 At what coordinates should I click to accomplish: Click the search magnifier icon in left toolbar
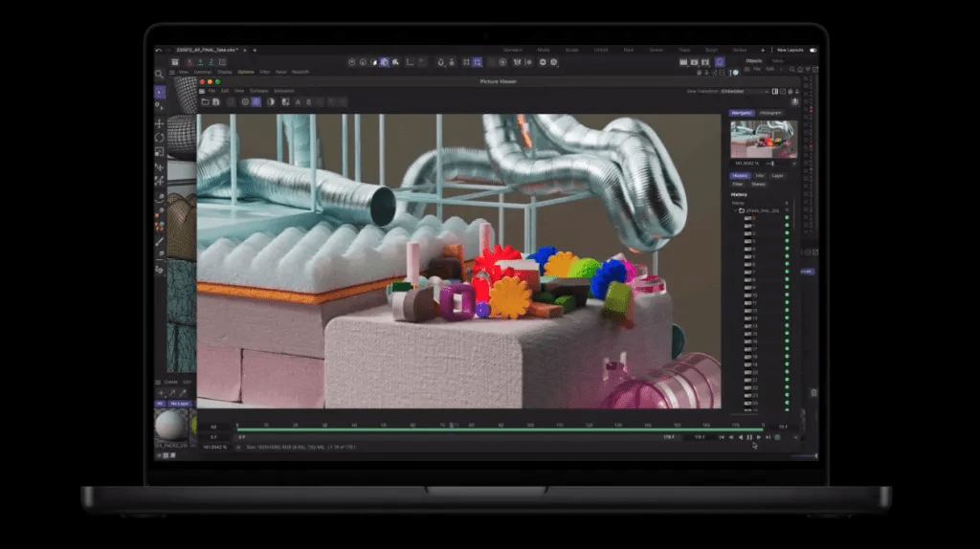(159, 75)
